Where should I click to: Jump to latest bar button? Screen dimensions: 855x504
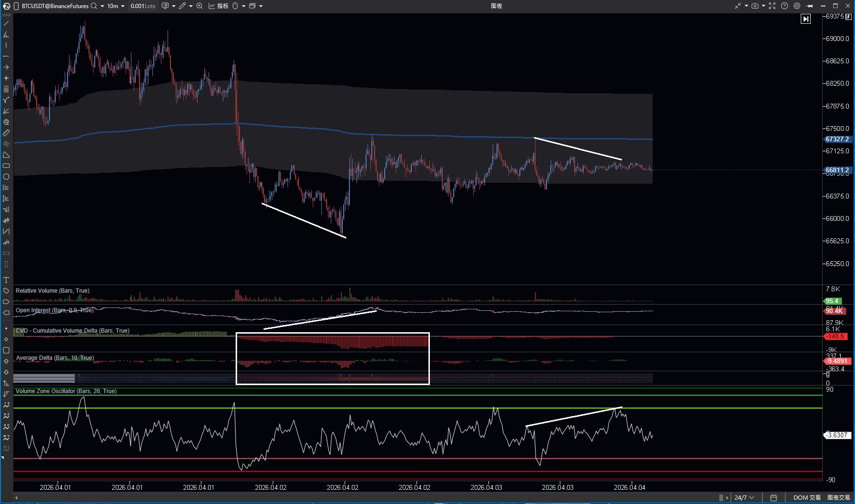pyautogui.click(x=805, y=19)
